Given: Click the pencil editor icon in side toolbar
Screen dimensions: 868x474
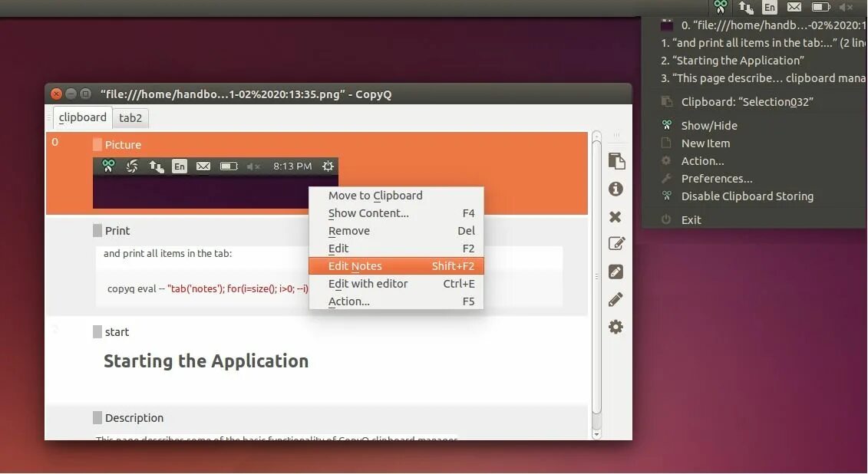Looking at the screenshot, I should coord(616,299).
